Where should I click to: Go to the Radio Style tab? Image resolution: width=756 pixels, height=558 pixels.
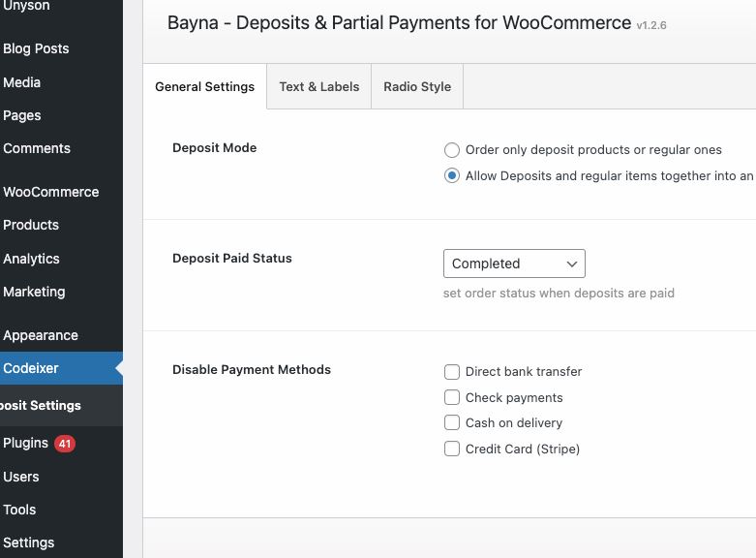[417, 87]
